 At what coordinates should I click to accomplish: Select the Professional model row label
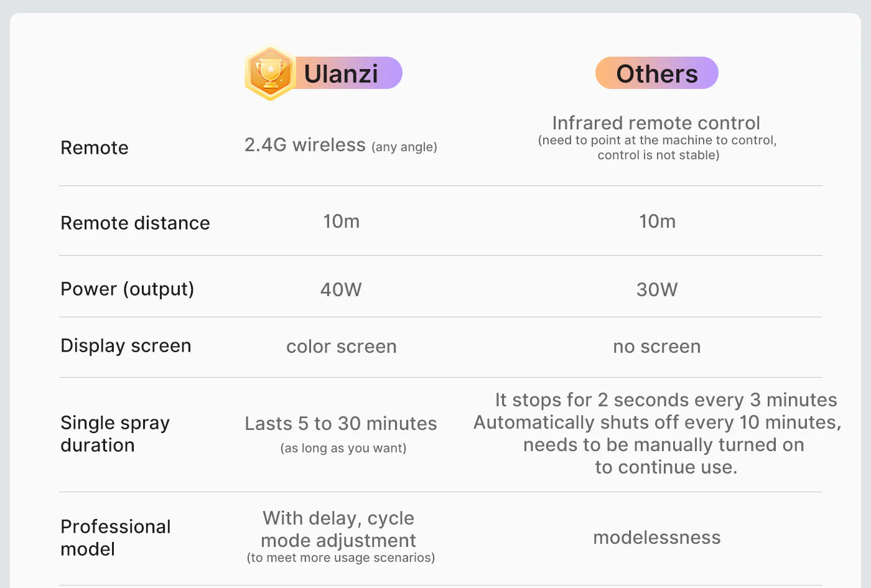(115, 538)
